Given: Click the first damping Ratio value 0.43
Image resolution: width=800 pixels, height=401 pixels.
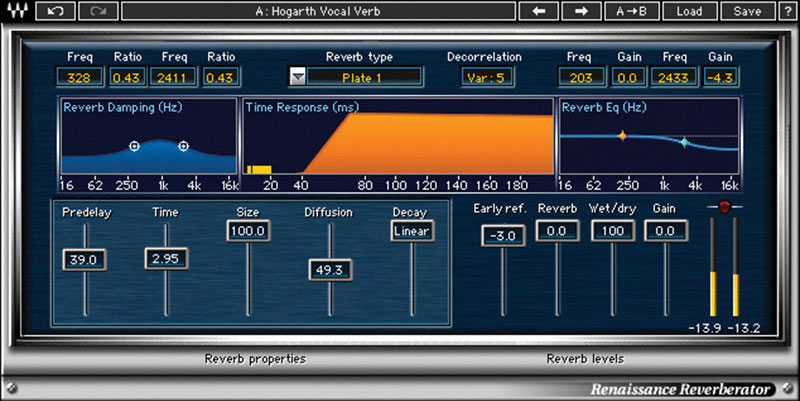Looking at the screenshot, I should pyautogui.click(x=126, y=78).
